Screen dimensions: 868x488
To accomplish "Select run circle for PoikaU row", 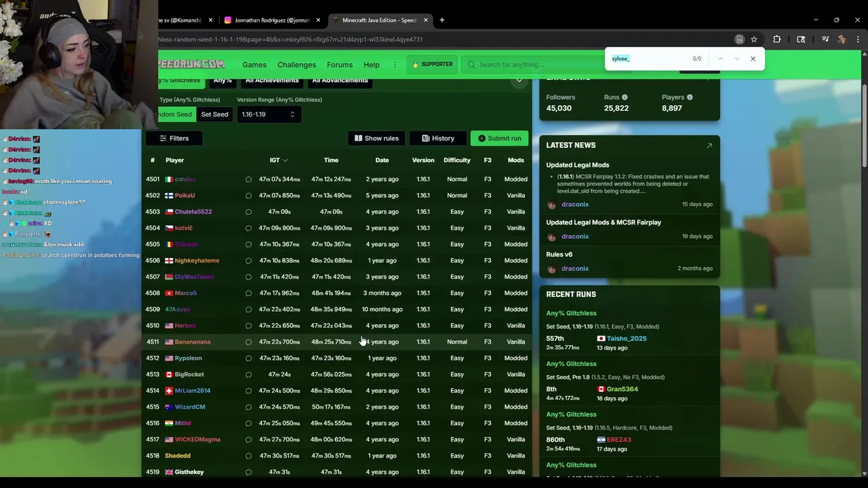I will (x=248, y=196).
